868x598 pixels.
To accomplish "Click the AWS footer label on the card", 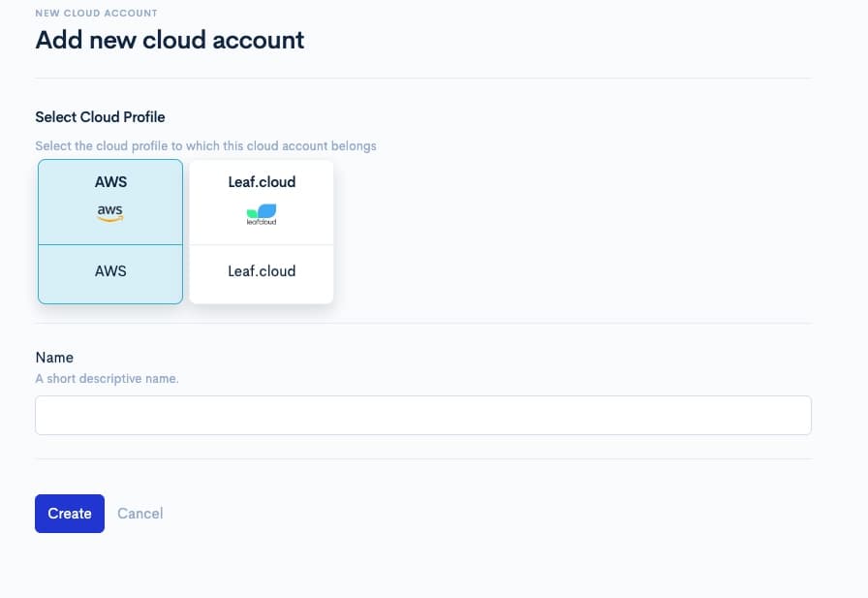I will click(x=109, y=271).
